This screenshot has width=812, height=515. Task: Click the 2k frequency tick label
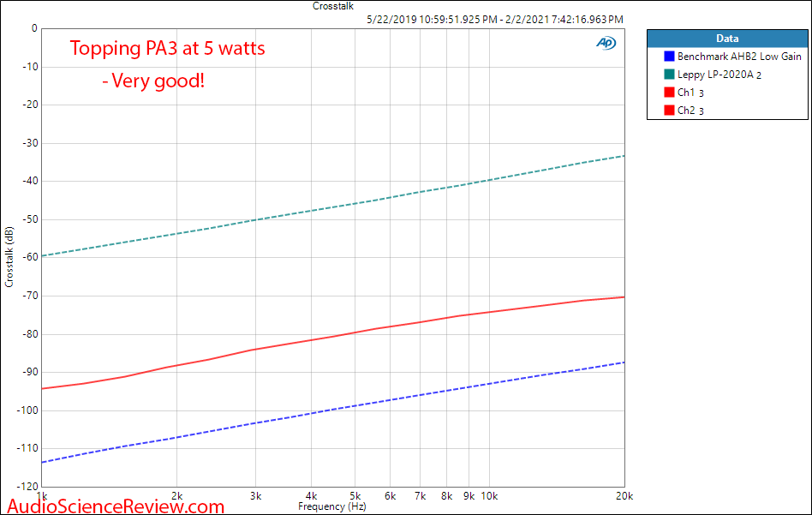click(x=177, y=496)
